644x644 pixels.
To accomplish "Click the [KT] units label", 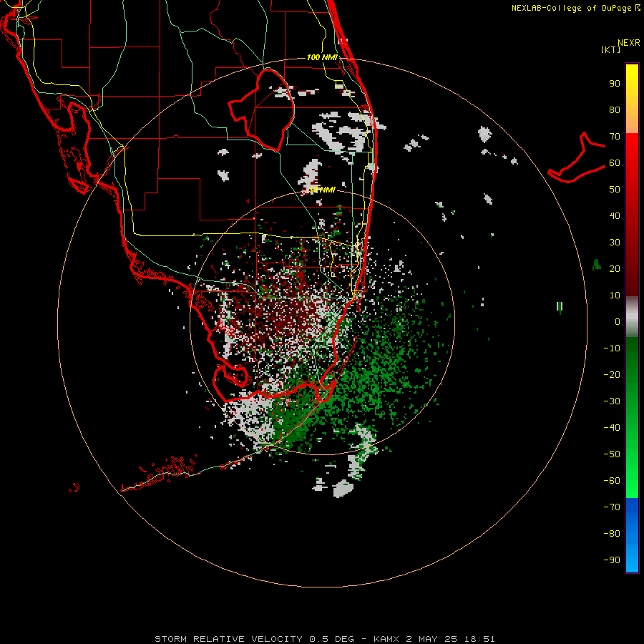I will pyautogui.click(x=611, y=49).
